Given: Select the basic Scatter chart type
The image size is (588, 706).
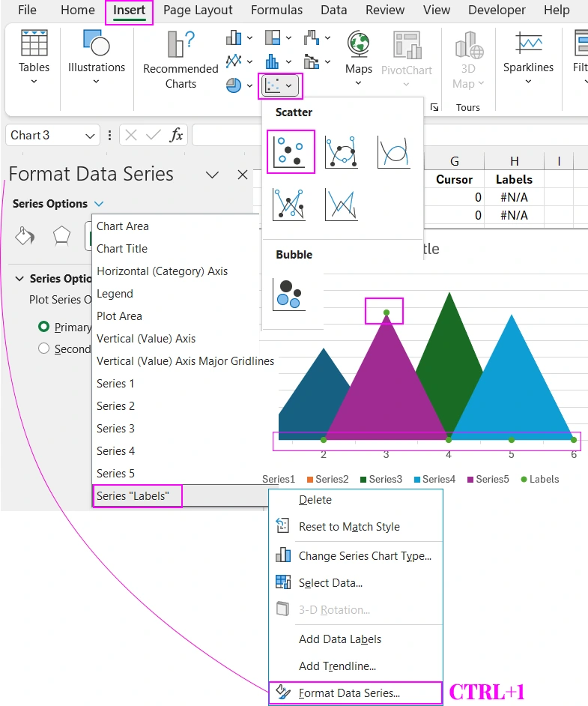Looking at the screenshot, I should (x=291, y=151).
